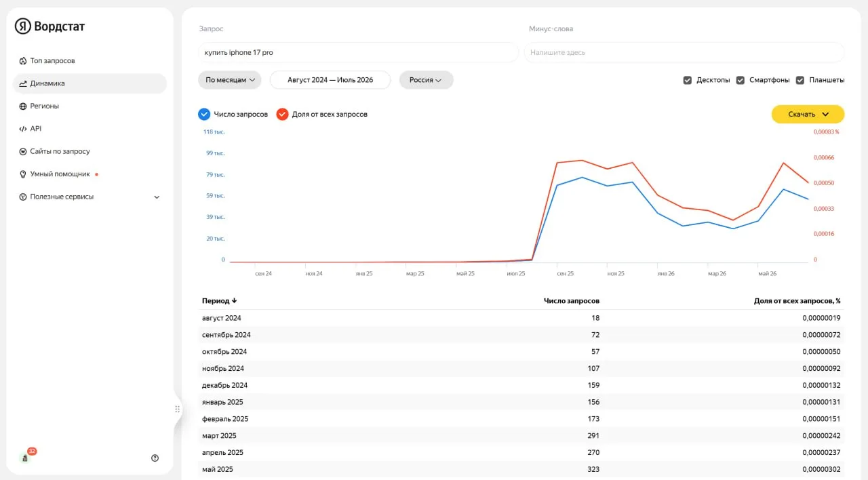Viewport: 868px width, 480px height.
Task: Click the share value 0,00000019
Action: 821,318
